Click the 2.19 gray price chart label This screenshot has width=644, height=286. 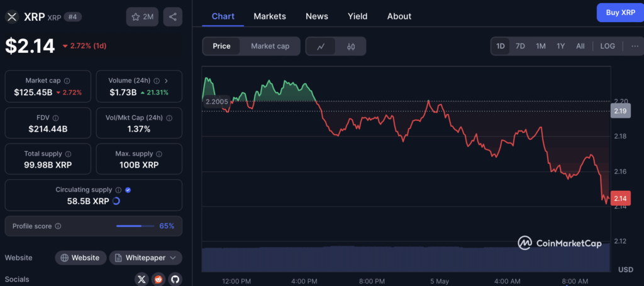pyautogui.click(x=620, y=111)
